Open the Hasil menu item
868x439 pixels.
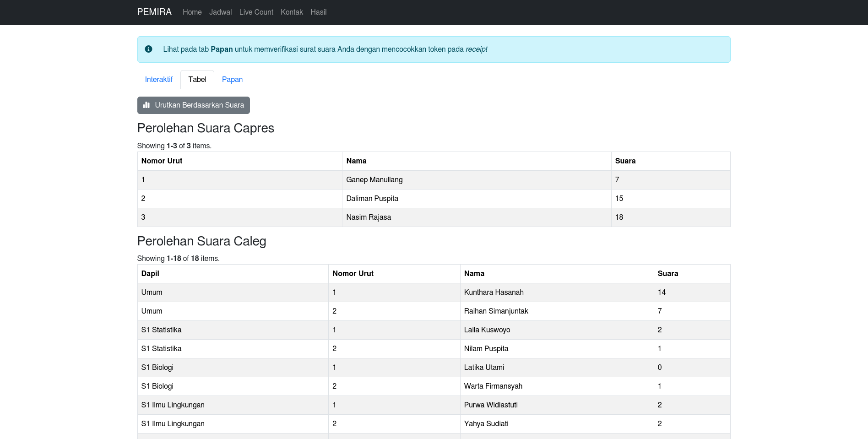tap(318, 12)
